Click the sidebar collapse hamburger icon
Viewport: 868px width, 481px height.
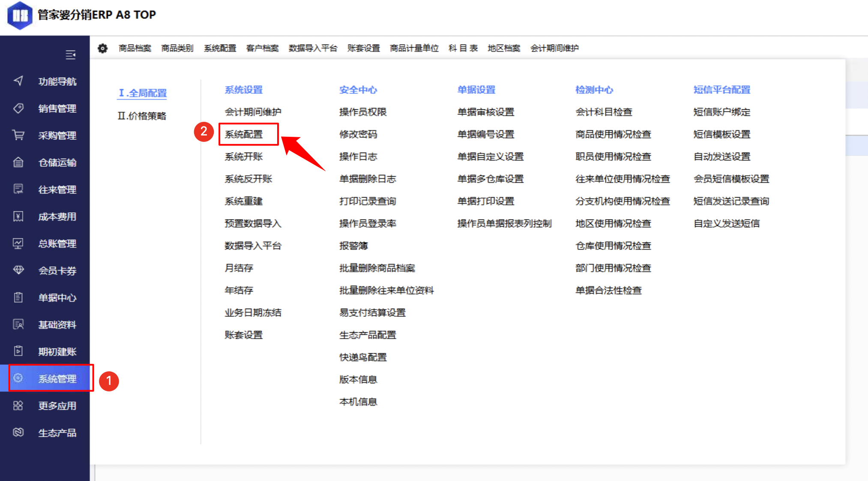(71, 55)
